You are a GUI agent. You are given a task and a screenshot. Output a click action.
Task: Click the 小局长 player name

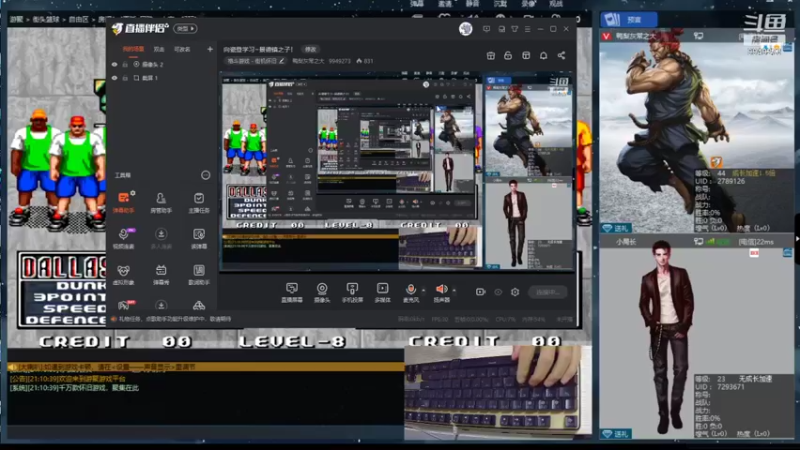(x=626, y=242)
